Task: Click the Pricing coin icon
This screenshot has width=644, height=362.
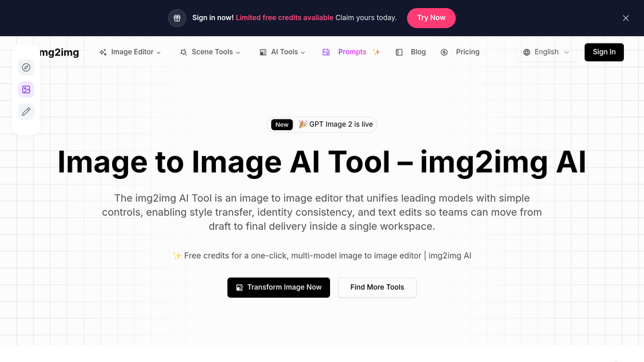Action: pyautogui.click(x=444, y=52)
